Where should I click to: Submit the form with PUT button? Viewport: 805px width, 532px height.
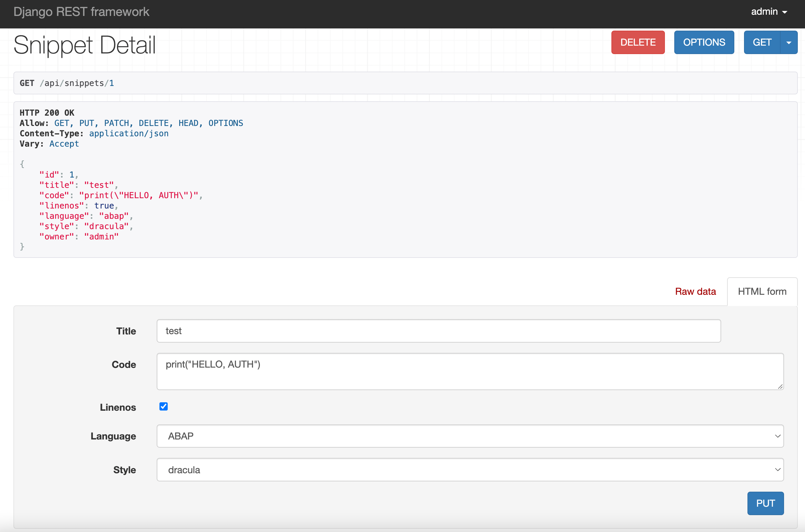(x=765, y=503)
